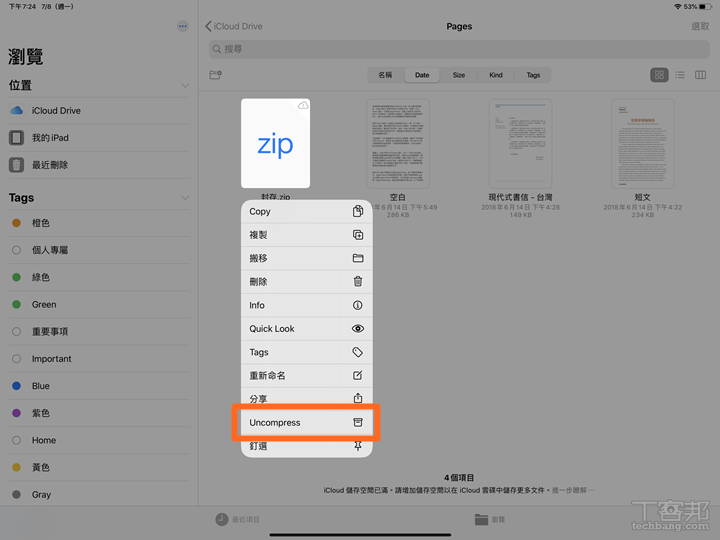Choose 分享 share from the context menu
The height and width of the screenshot is (540, 720).
pos(307,398)
